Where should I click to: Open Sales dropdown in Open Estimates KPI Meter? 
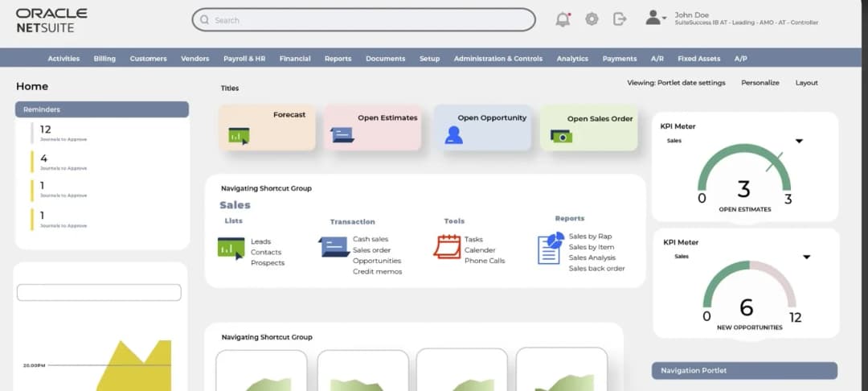[800, 142]
